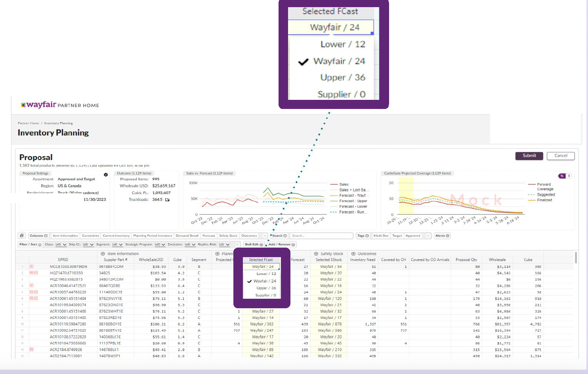Screen dimensions: 588x374
Task: Open Selected SStock dropdown showing Wayfair / 54
Action: click(329, 267)
